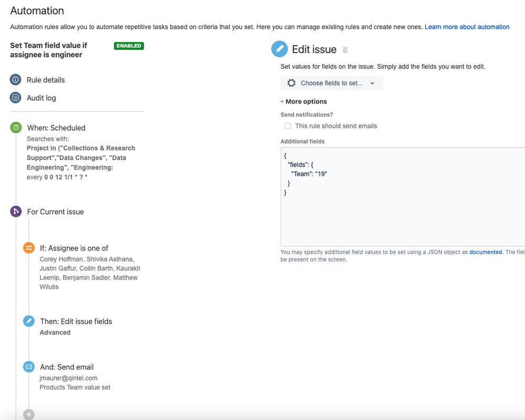Click the purple branch icon for Current issue
The width and height of the screenshot is (525, 420).
16,212
